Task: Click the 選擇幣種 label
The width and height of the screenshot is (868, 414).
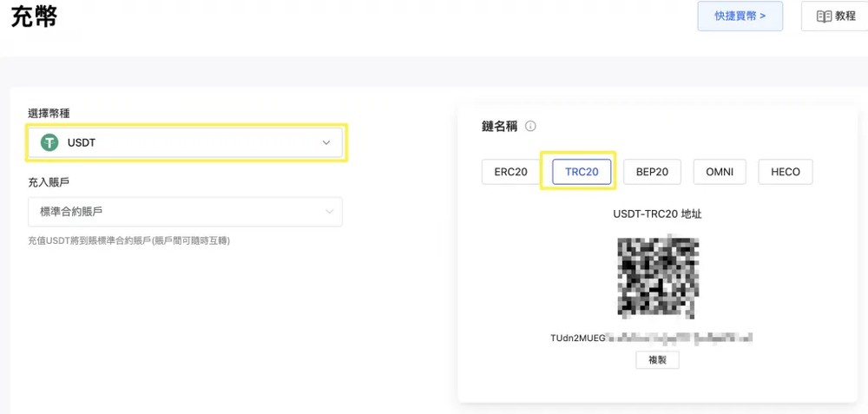Action: coord(49,114)
